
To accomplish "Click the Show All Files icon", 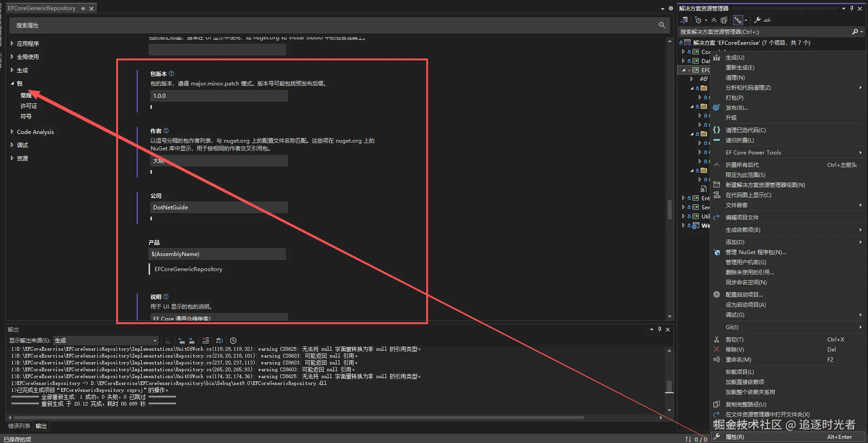I will [724, 20].
